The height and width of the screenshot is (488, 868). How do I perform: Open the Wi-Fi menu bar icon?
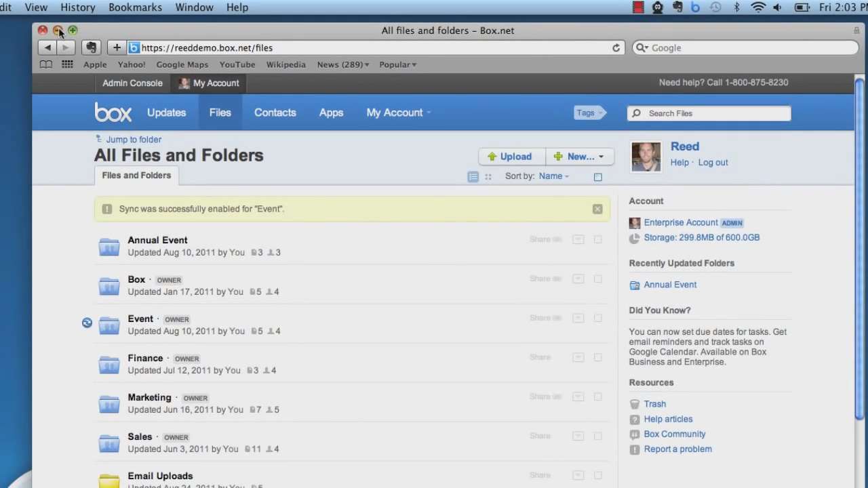(x=758, y=7)
